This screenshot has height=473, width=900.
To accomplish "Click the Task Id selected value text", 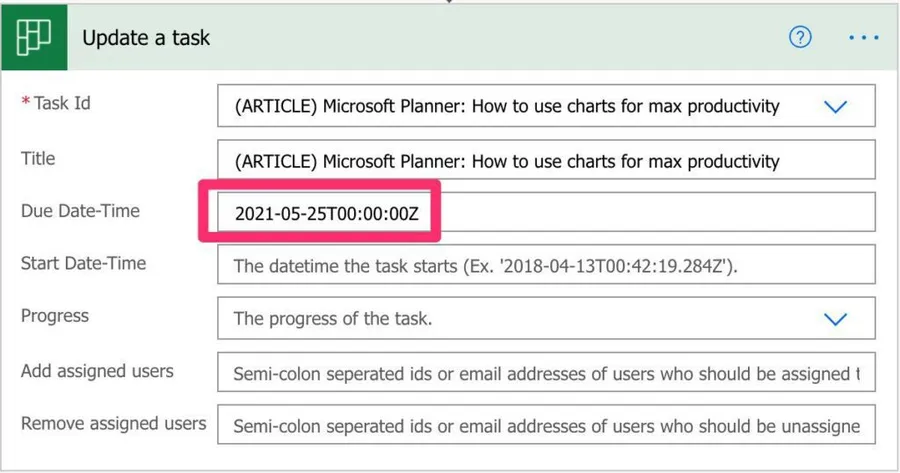I will [x=506, y=107].
